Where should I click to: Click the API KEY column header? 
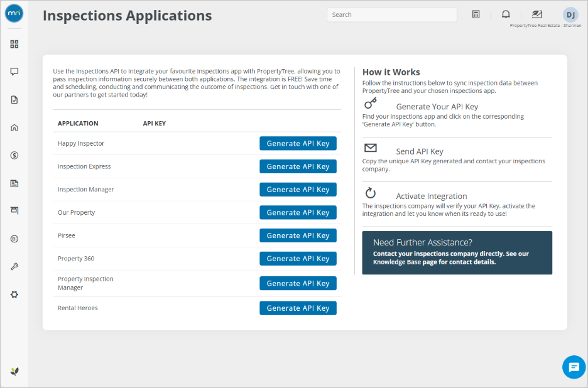point(154,123)
